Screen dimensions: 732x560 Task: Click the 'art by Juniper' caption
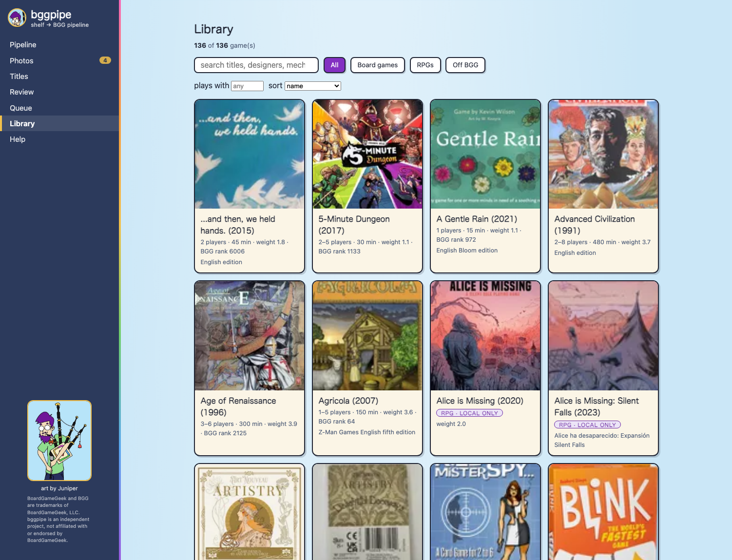coord(59,488)
